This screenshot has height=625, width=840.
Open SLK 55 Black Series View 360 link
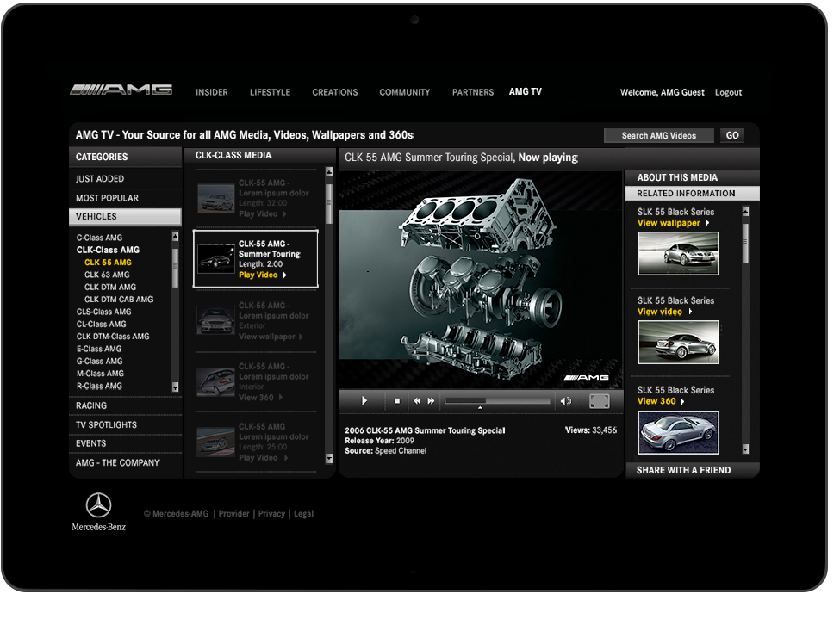[661, 401]
